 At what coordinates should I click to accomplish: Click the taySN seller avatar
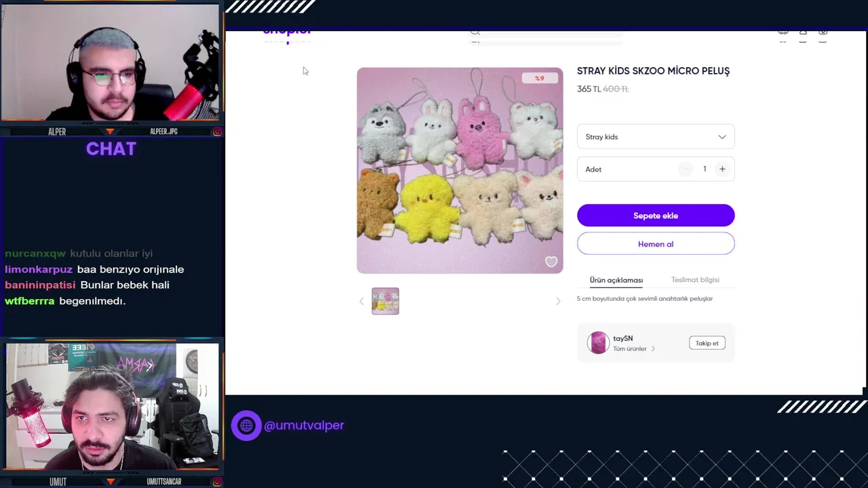click(x=598, y=343)
